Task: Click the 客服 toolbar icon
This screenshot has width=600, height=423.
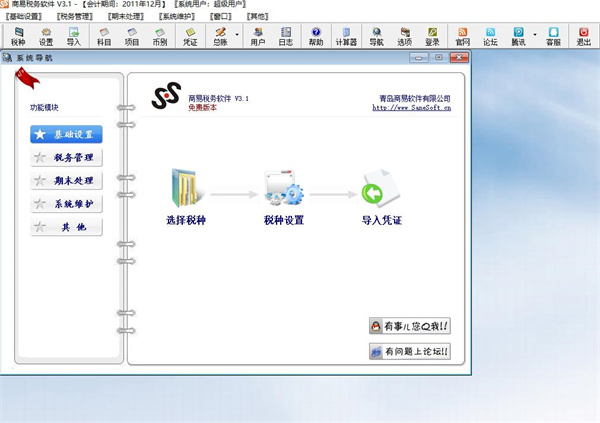Action: point(553,36)
